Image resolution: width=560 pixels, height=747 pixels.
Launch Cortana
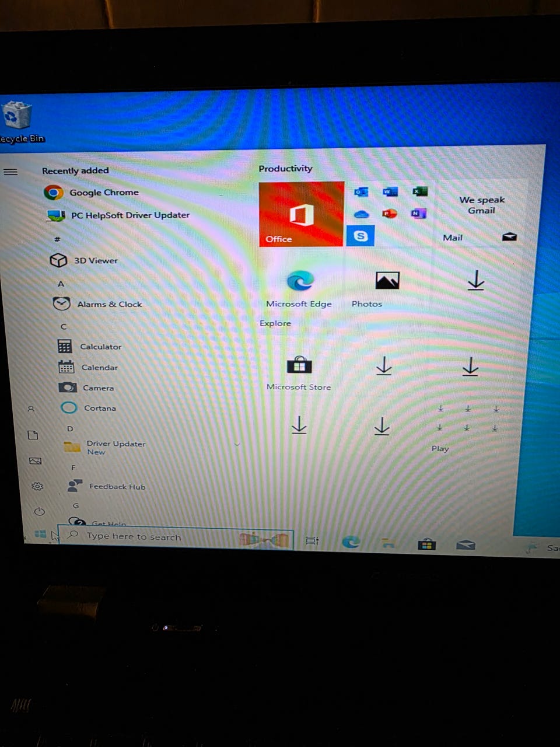coord(89,408)
